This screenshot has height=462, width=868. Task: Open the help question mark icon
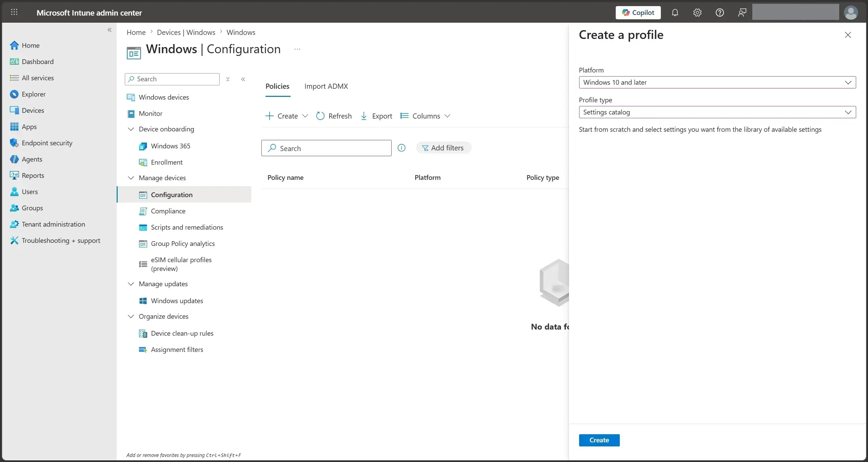click(719, 13)
